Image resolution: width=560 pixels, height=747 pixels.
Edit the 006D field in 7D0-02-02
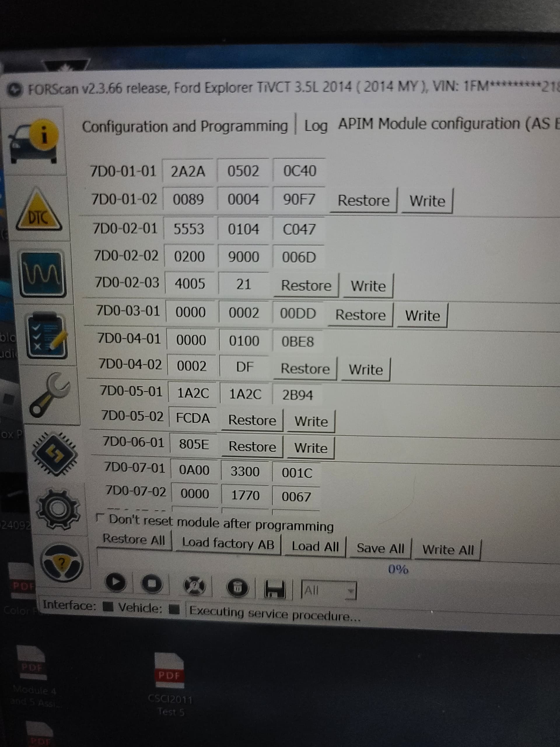299,258
